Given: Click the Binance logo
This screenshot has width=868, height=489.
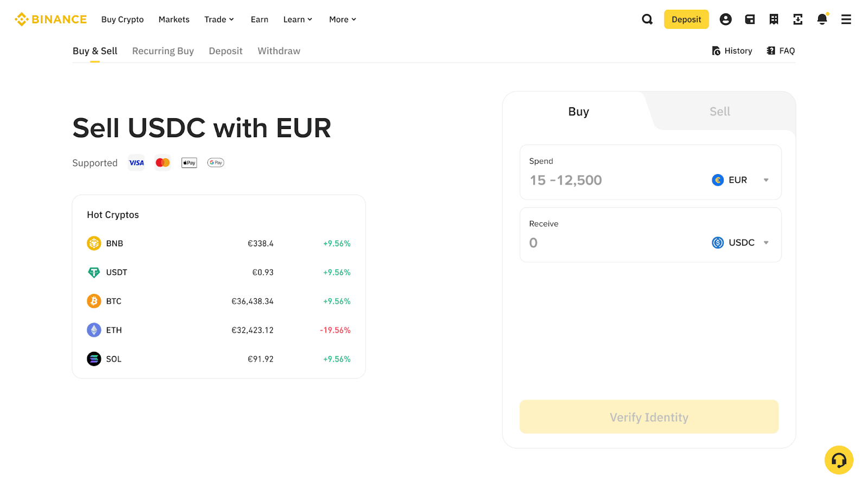Looking at the screenshot, I should click(50, 20).
